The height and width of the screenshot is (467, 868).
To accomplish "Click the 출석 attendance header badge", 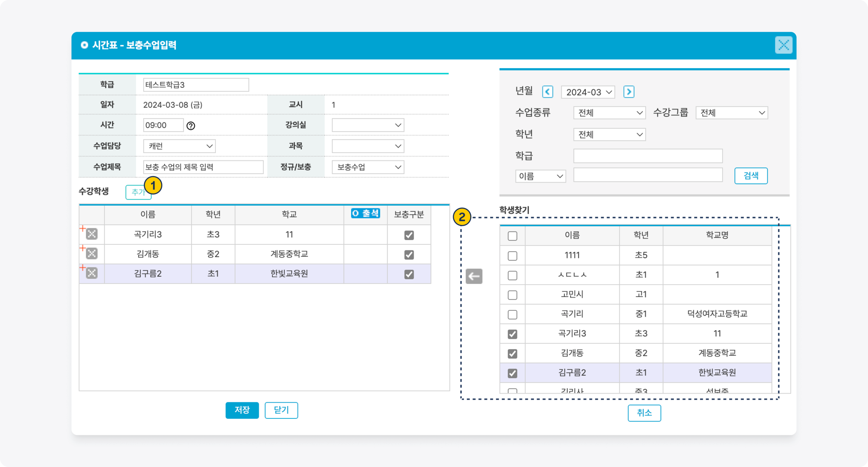I will [x=365, y=213].
